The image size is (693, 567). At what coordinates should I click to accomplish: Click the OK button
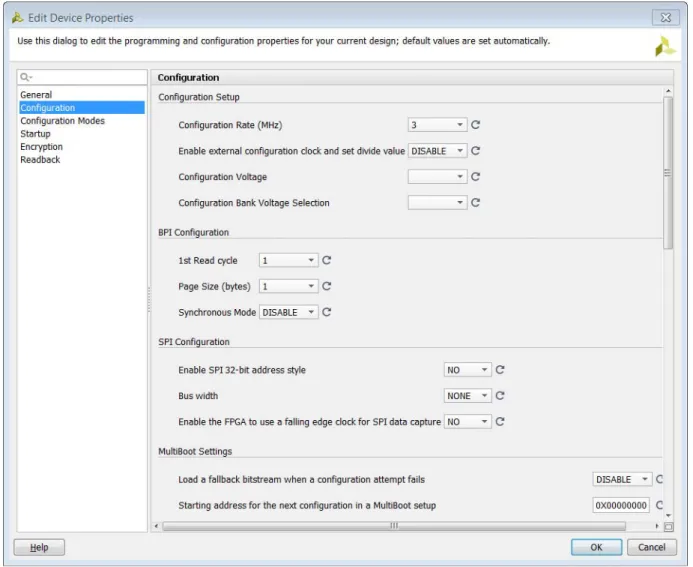(596, 547)
